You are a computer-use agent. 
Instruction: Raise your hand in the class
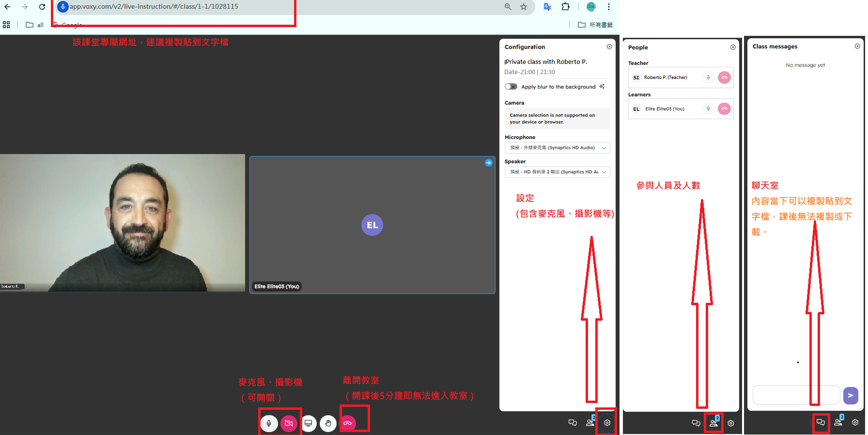(x=328, y=423)
